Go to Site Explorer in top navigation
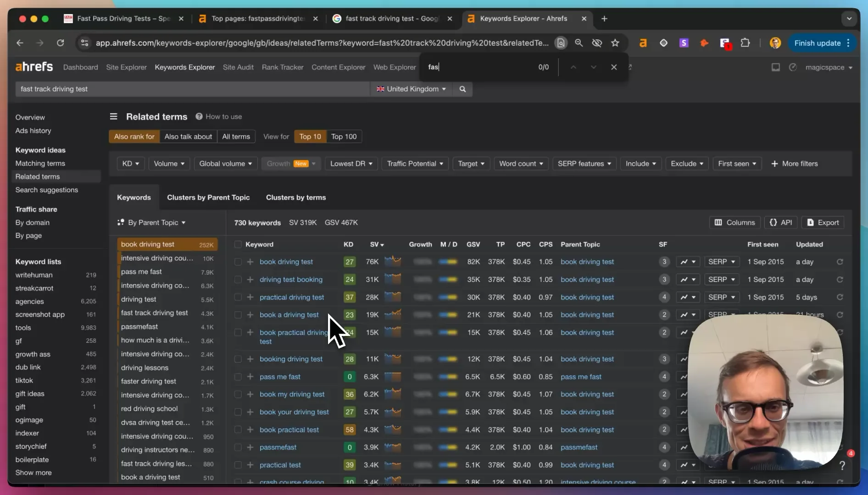Viewport: 868px width, 495px height. tap(126, 67)
